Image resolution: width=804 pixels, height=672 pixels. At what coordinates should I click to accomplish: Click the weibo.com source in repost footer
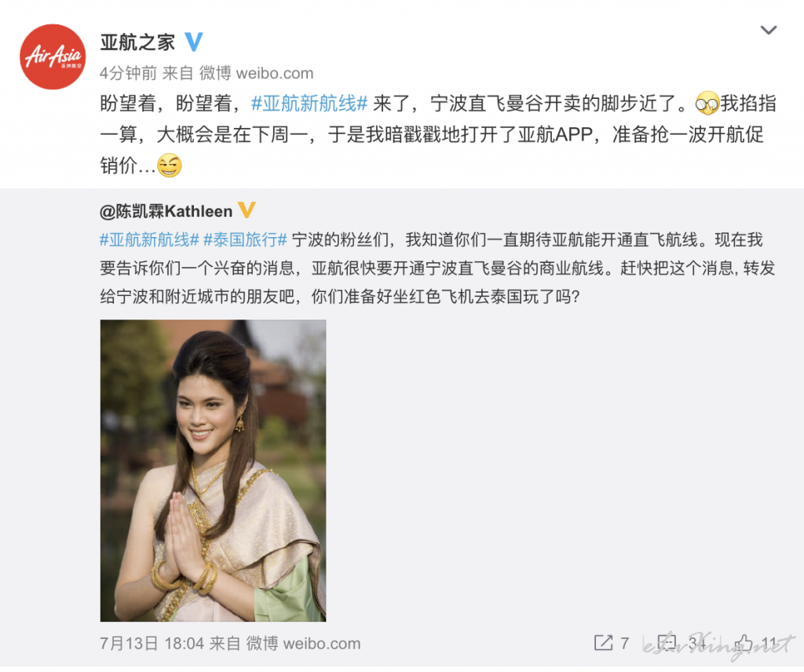pyautogui.click(x=303, y=643)
